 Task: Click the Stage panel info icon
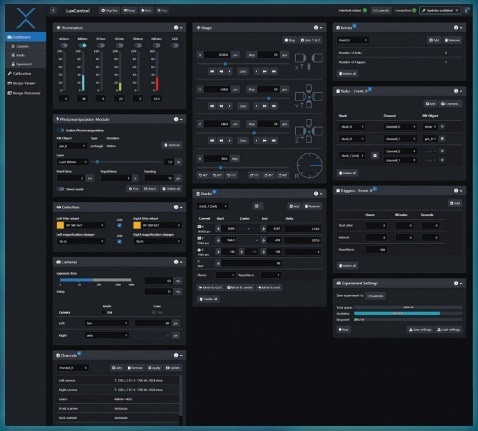pyautogui.click(x=316, y=28)
